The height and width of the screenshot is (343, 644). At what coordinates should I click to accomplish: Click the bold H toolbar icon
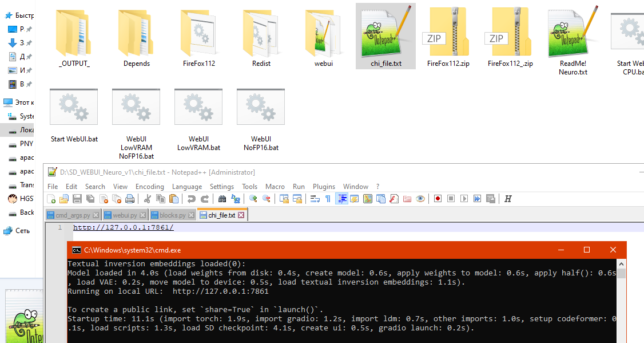click(x=508, y=199)
